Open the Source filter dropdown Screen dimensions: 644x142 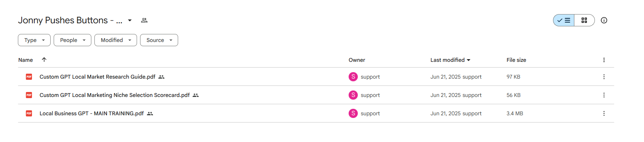click(159, 40)
